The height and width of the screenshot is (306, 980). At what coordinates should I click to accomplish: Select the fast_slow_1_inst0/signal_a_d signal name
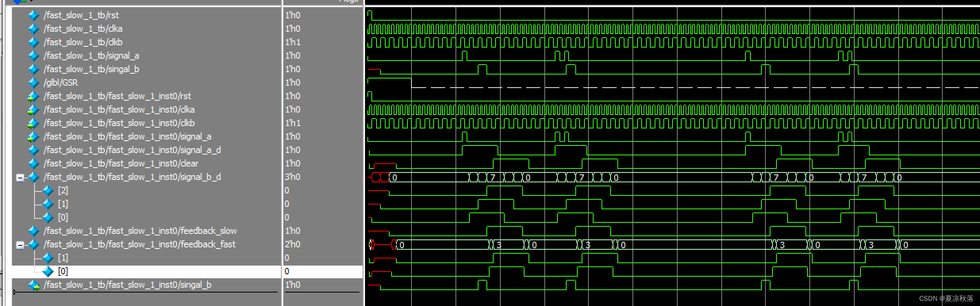pyautogui.click(x=132, y=150)
